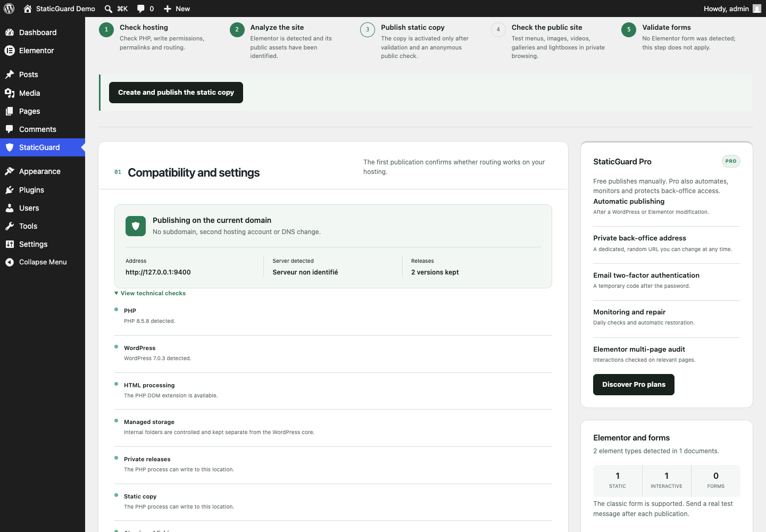This screenshot has height=532, width=766.
Task: Click step 2 circle Analyze the site
Action: click(237, 30)
